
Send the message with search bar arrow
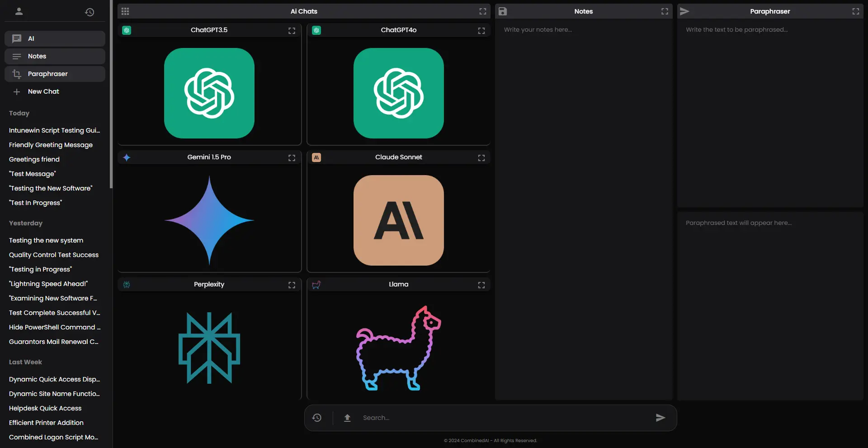point(660,418)
